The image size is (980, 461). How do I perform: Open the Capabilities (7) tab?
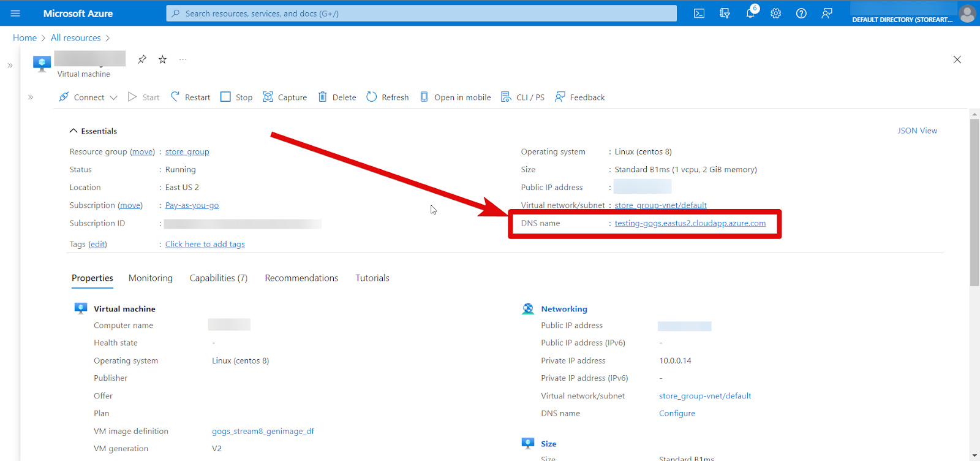pos(219,278)
